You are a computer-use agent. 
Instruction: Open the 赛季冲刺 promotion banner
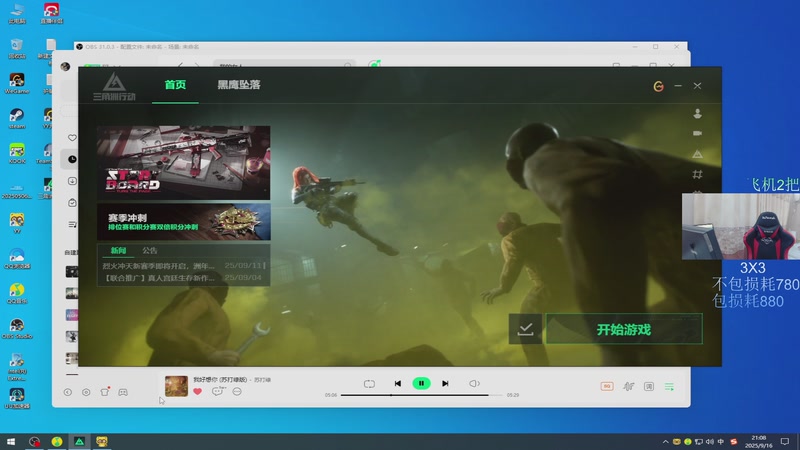tap(184, 222)
